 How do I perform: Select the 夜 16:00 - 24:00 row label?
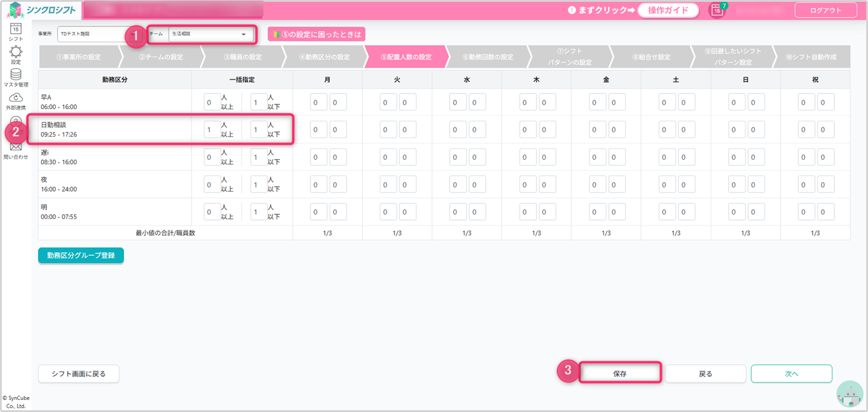coord(59,185)
